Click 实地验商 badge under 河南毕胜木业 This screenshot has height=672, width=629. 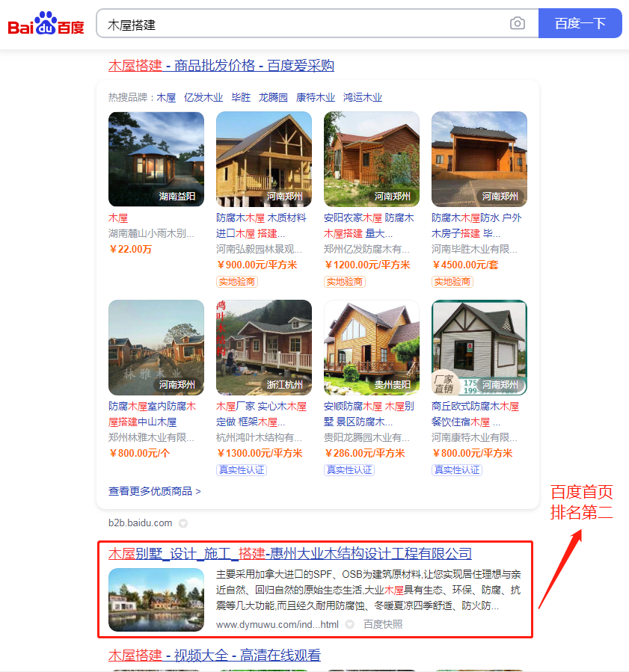click(x=452, y=282)
